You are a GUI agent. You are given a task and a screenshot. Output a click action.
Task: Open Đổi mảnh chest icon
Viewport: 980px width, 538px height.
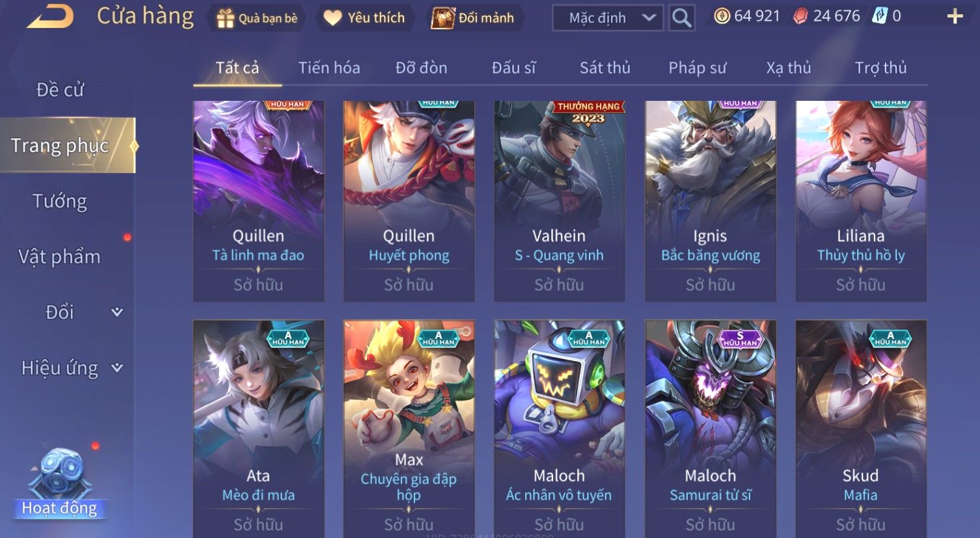click(442, 18)
